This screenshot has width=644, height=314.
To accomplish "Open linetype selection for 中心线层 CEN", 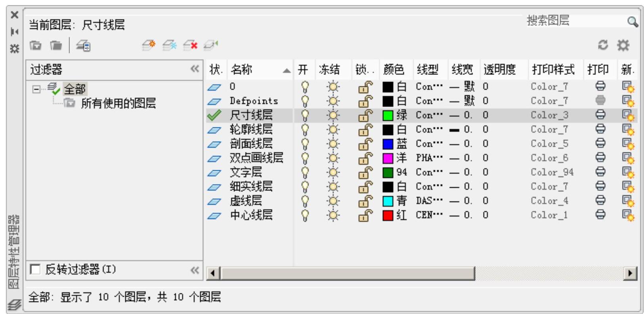I will pos(429,215).
